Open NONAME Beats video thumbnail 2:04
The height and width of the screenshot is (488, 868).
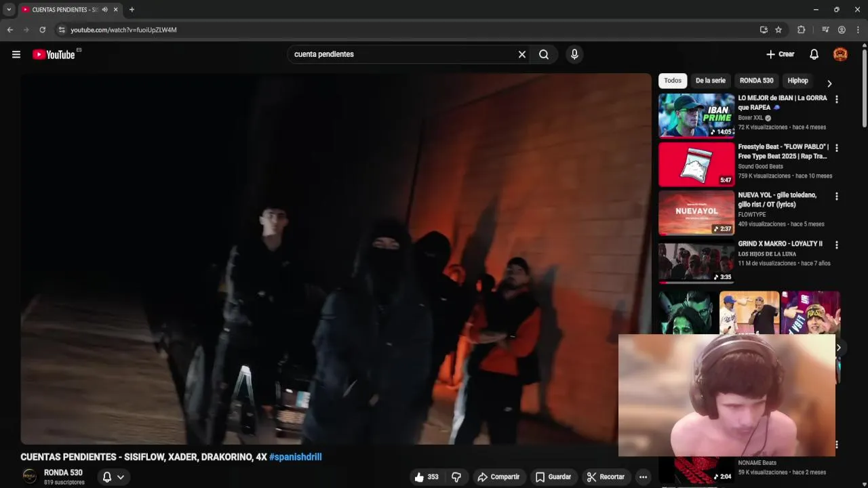pos(696,470)
